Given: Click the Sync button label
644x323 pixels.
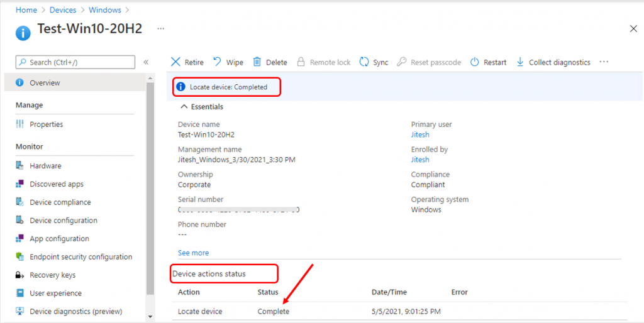Looking at the screenshot, I should click(x=380, y=62).
